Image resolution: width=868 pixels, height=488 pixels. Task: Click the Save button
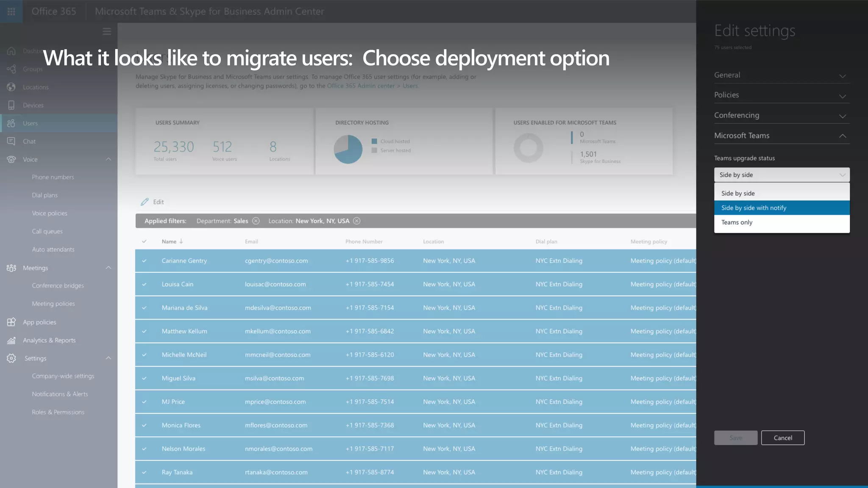736,438
